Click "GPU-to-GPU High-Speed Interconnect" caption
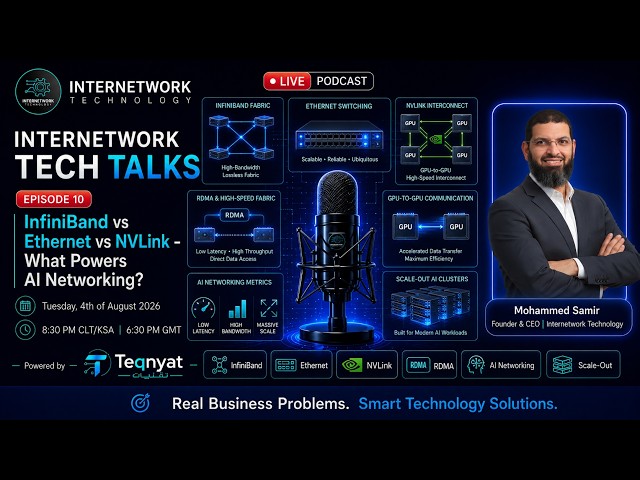 point(436,174)
